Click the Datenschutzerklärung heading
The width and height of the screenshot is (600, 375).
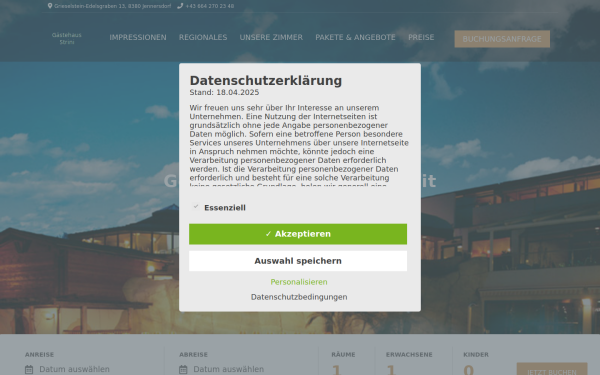click(266, 81)
